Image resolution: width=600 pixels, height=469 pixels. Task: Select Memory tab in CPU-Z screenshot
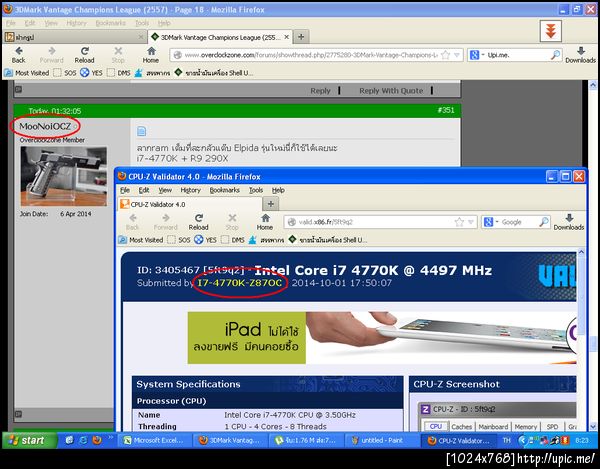tap(526, 427)
